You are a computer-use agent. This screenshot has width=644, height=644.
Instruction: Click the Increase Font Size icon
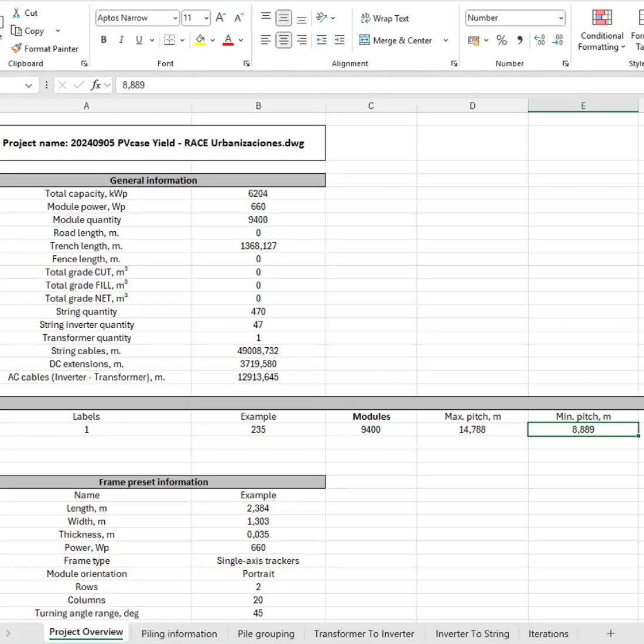pos(220,18)
